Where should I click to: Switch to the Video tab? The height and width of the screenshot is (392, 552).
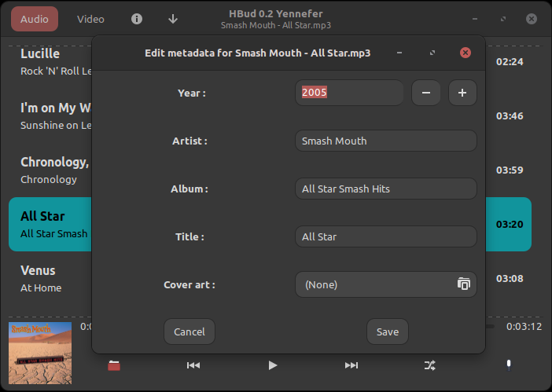[x=91, y=19]
